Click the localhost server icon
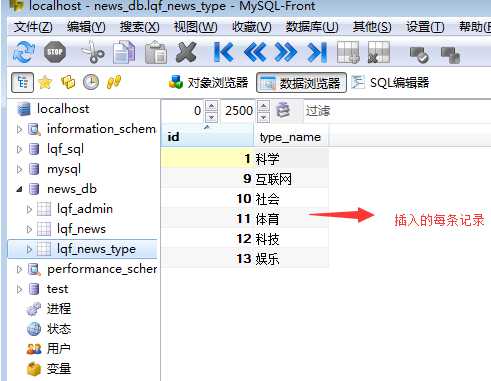The width and height of the screenshot is (491, 381). coord(24,109)
